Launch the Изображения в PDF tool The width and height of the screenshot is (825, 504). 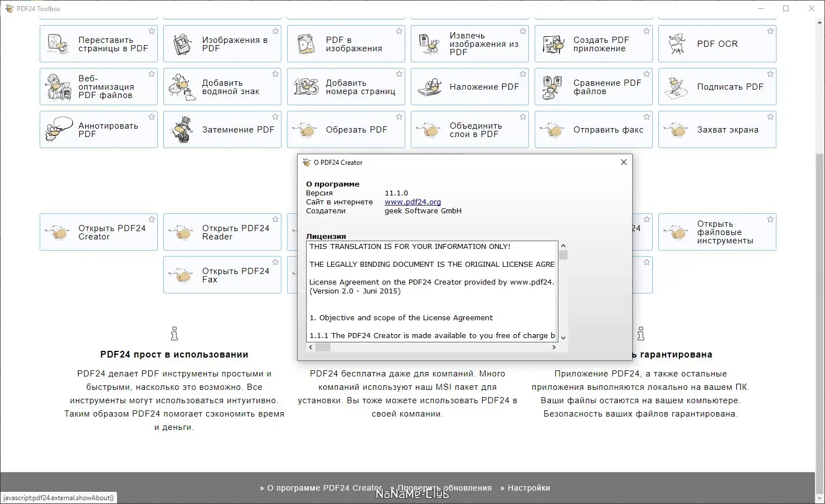point(222,44)
